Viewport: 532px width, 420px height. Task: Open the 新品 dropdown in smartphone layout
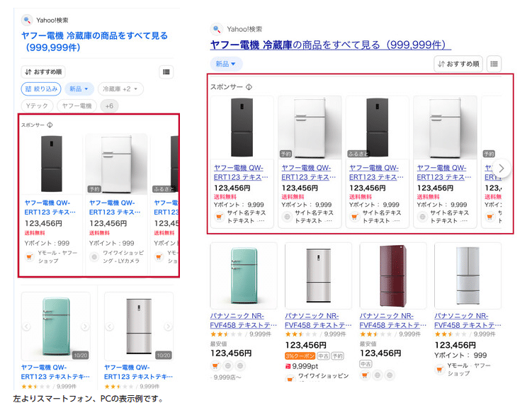(x=79, y=89)
